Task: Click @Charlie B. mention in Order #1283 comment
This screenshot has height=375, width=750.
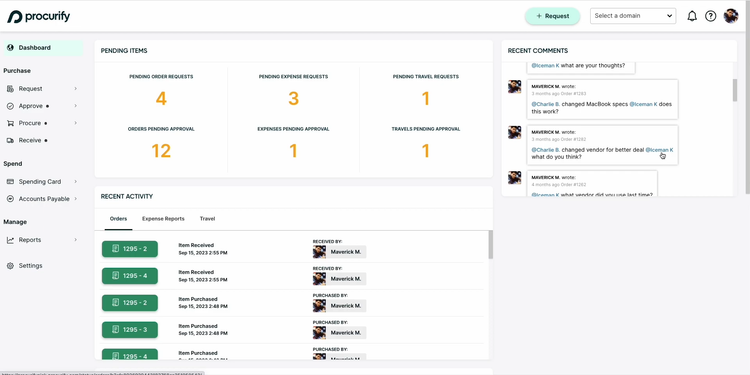Action: pos(545,104)
